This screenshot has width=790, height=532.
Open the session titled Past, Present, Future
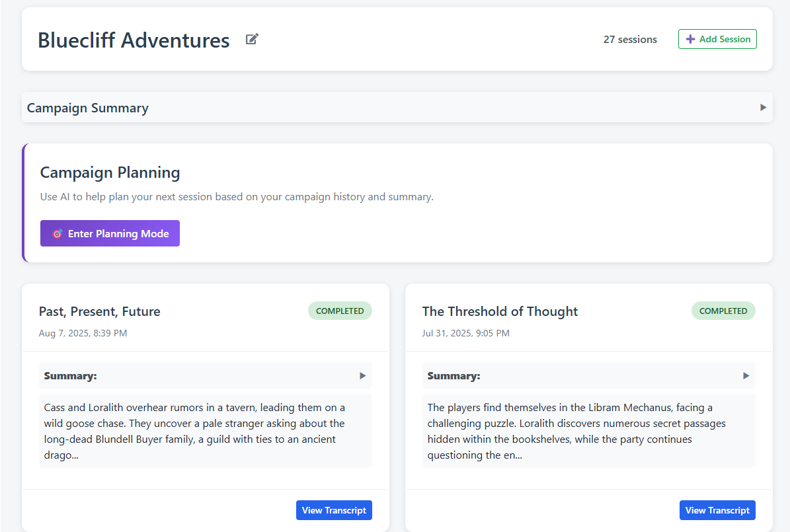pos(100,311)
